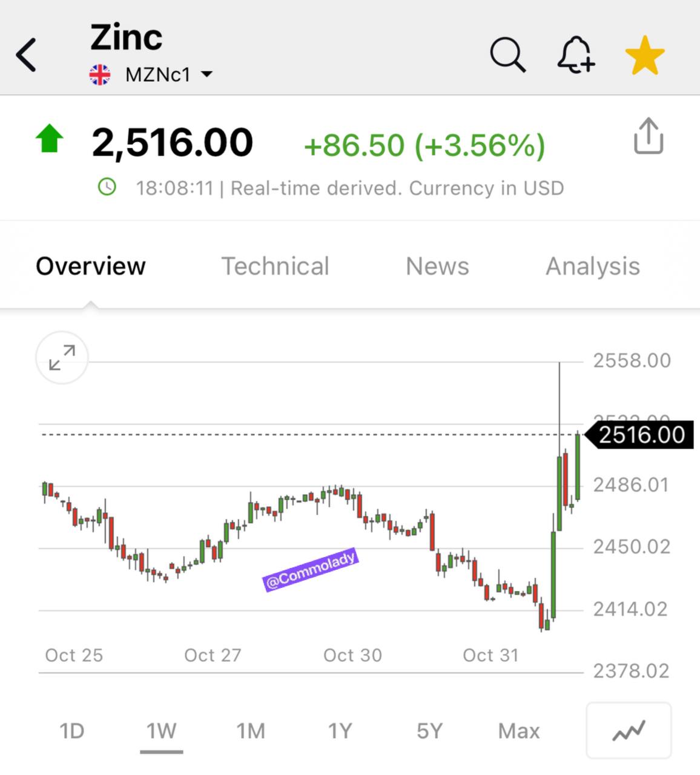Choose the 5Y chart range

[x=429, y=731]
